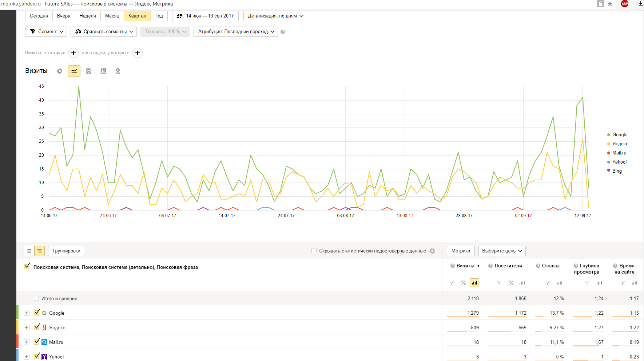The image size is (644, 361).
Task: Filter the Время на сайте column
Action: [623, 283]
